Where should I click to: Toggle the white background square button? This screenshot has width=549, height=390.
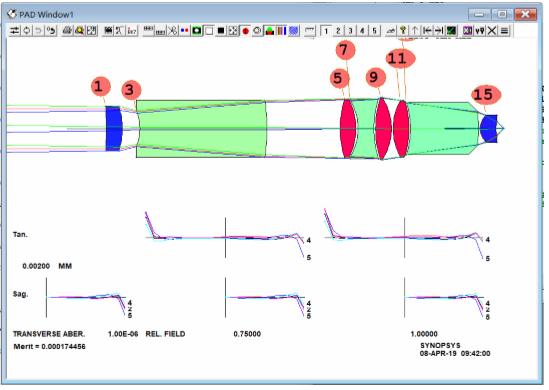tap(209, 31)
